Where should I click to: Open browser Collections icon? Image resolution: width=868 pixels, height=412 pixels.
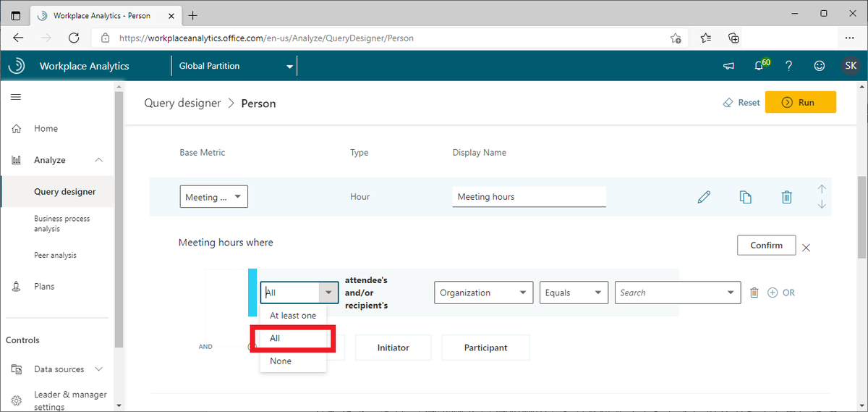click(x=733, y=38)
